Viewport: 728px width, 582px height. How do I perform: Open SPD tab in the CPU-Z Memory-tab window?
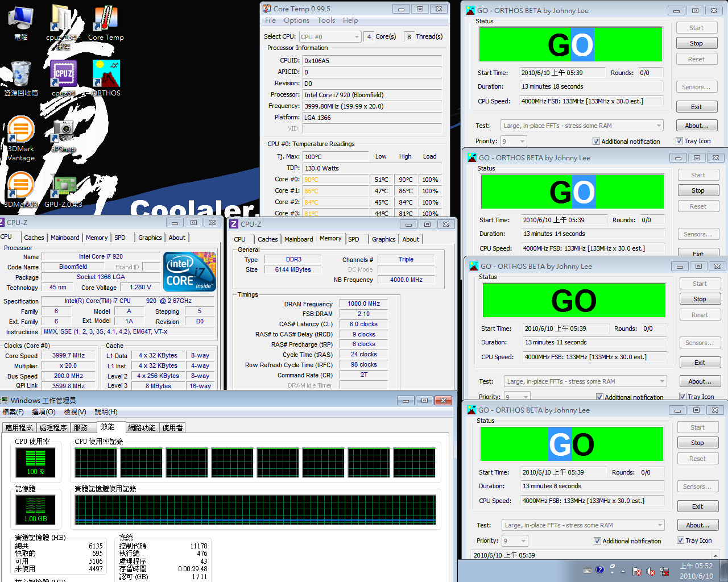point(354,239)
